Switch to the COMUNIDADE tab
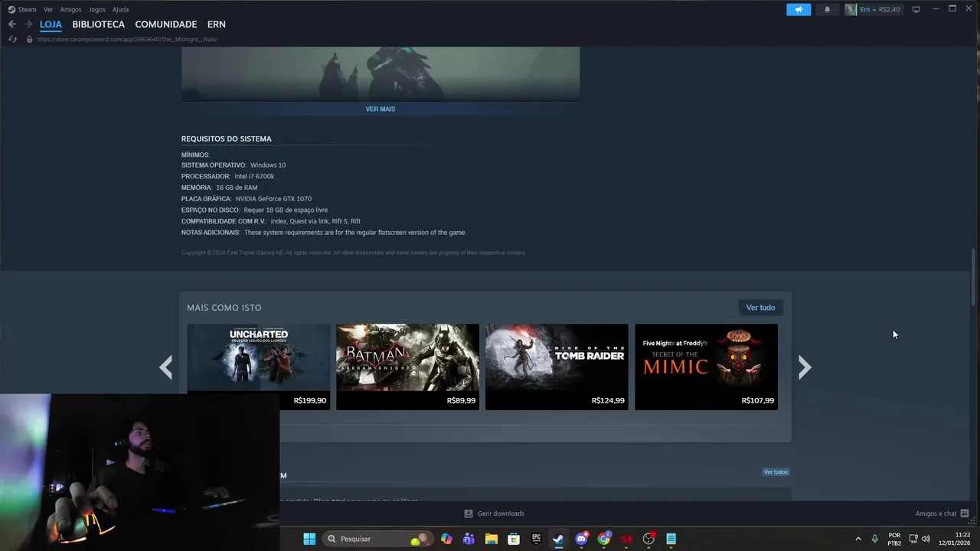 click(165, 24)
